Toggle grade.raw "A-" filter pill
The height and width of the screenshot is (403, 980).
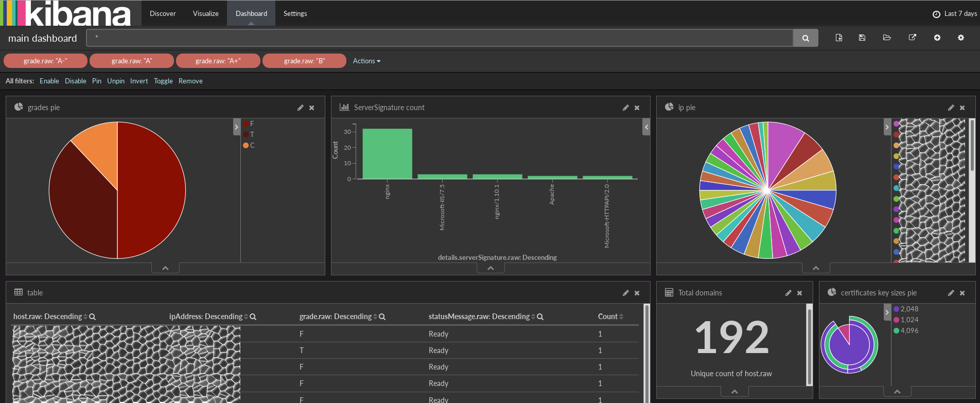pos(45,61)
